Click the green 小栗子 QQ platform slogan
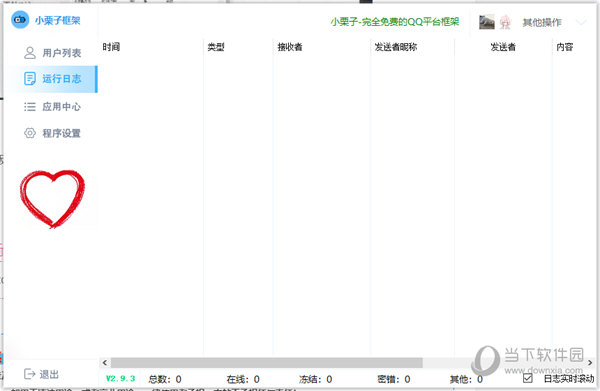 pyautogui.click(x=395, y=22)
